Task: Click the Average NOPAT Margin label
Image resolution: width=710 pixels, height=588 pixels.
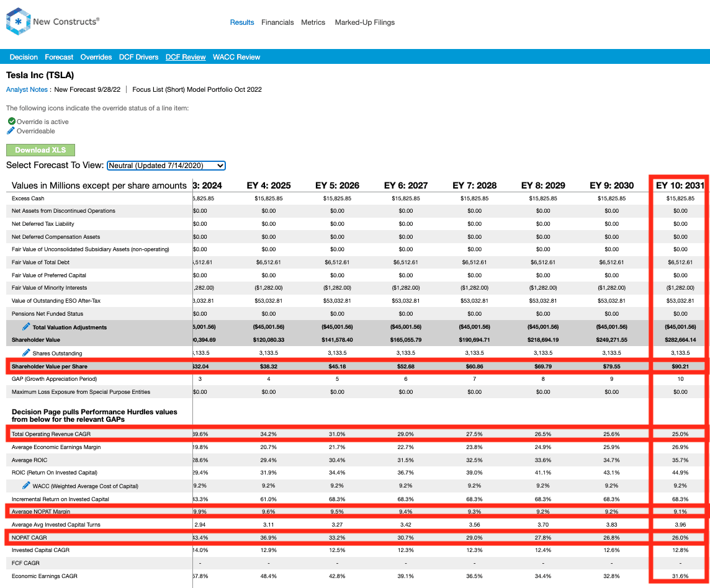Action: click(x=41, y=512)
